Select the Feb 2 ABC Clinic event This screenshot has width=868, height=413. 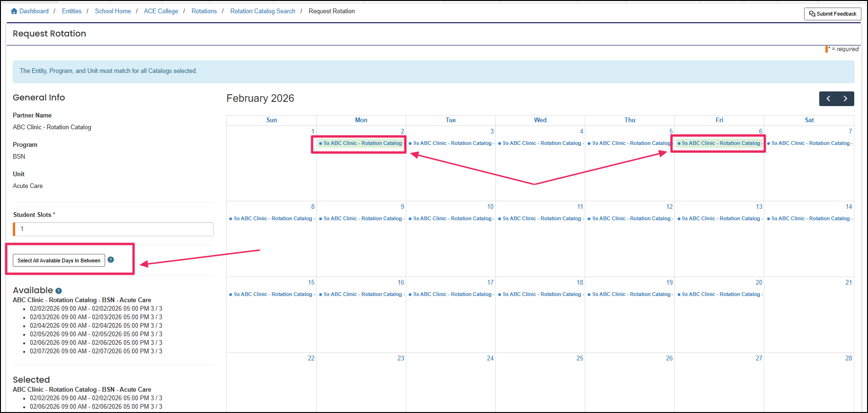pyautogui.click(x=361, y=143)
